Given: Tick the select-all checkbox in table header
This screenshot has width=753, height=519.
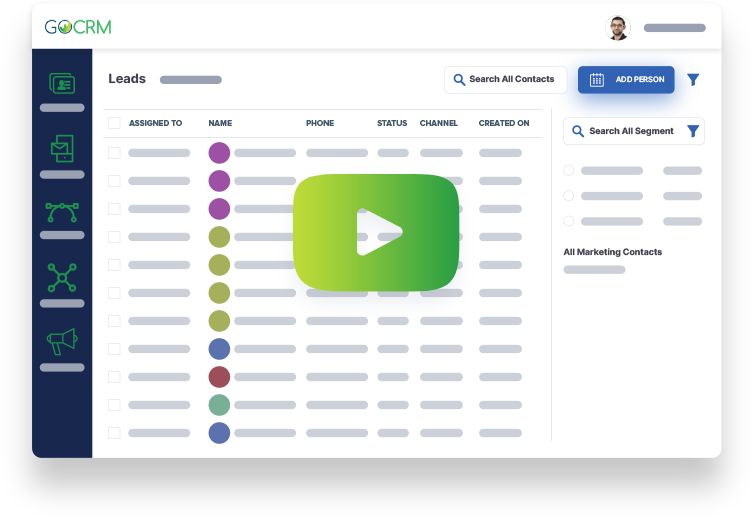Looking at the screenshot, I should coord(114,123).
